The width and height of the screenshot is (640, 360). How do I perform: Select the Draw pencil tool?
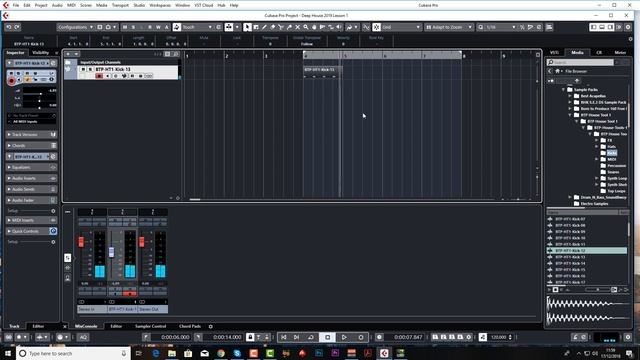click(264, 27)
